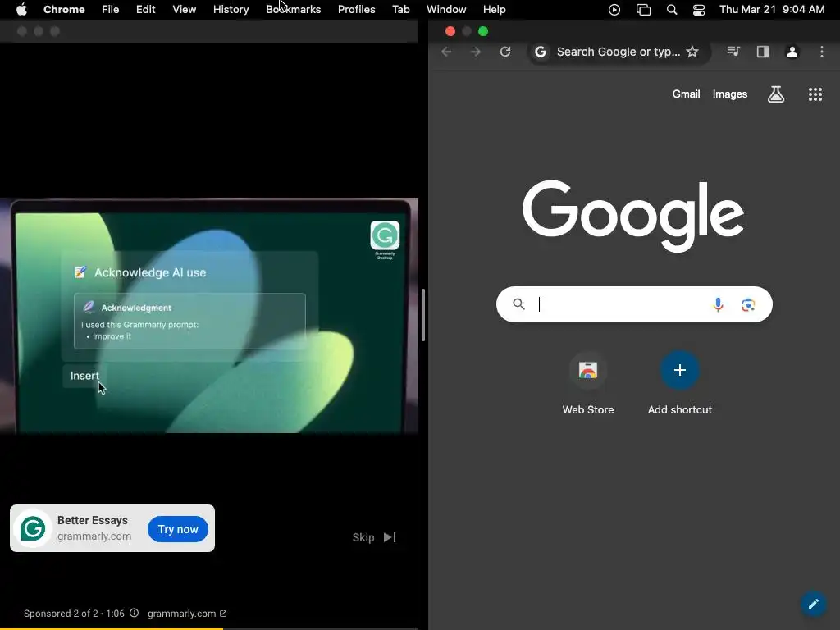Click the video ad frame
Viewport: 840px width, 630px height.
209,316
